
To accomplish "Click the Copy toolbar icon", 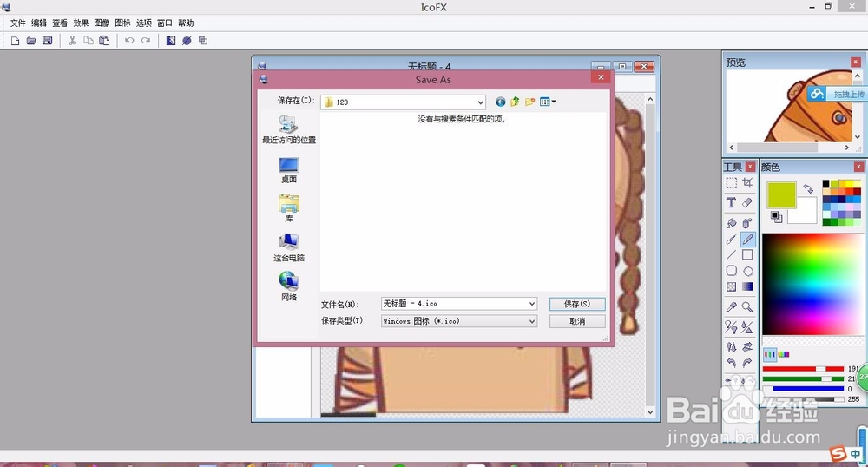I will coord(88,41).
